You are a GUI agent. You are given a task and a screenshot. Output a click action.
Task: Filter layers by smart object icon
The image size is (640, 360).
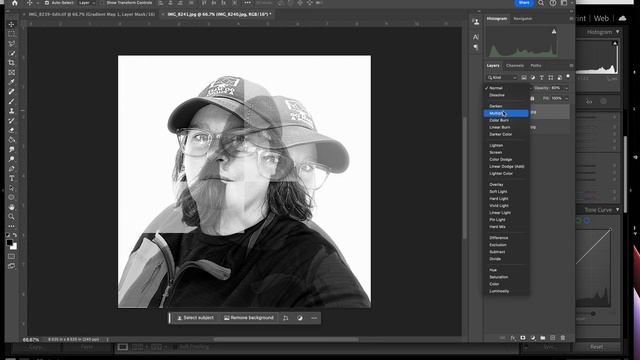tap(560, 78)
